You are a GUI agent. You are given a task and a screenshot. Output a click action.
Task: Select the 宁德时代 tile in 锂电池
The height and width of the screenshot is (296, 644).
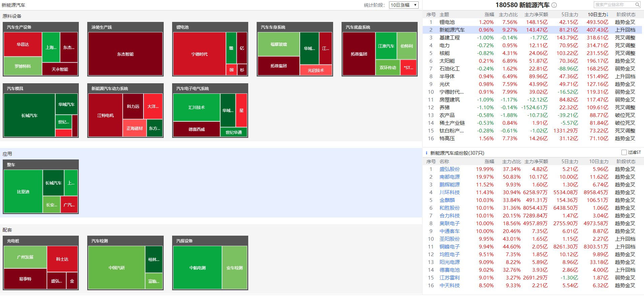click(199, 54)
